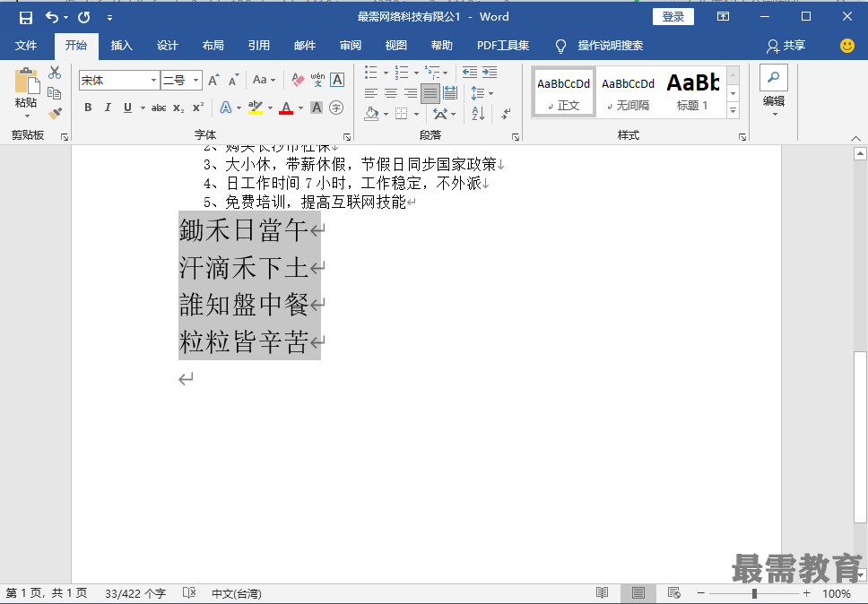
Task: Adjust the zoom slider handle
Action: pyautogui.click(x=754, y=593)
